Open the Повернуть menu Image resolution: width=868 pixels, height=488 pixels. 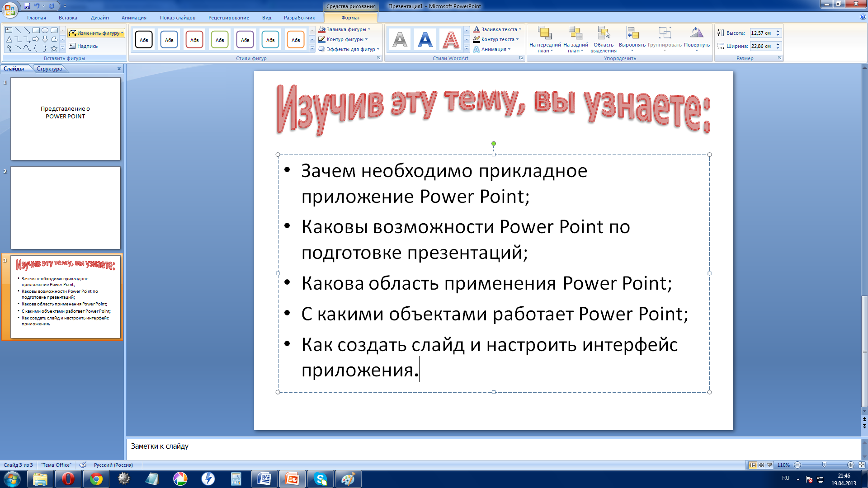coord(697,40)
